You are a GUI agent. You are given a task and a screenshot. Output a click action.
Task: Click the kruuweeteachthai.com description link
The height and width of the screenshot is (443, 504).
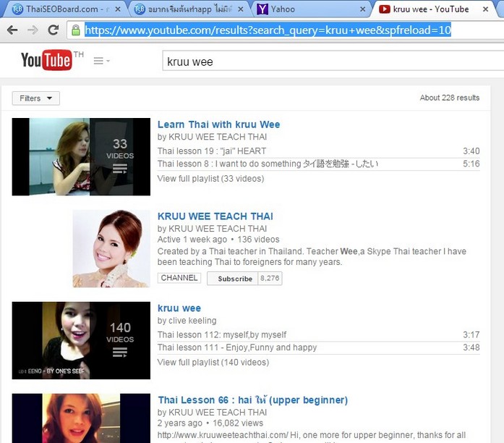(x=223, y=435)
